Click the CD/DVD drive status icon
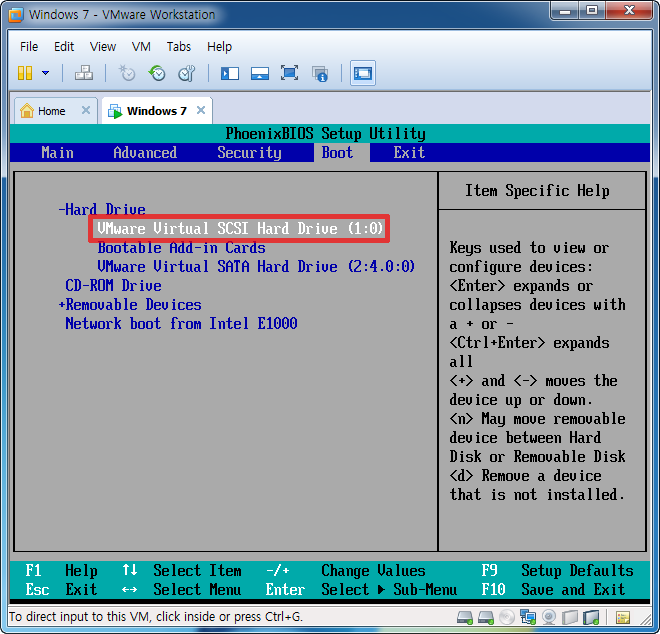Screen dimensions: 660x634 point(507,618)
